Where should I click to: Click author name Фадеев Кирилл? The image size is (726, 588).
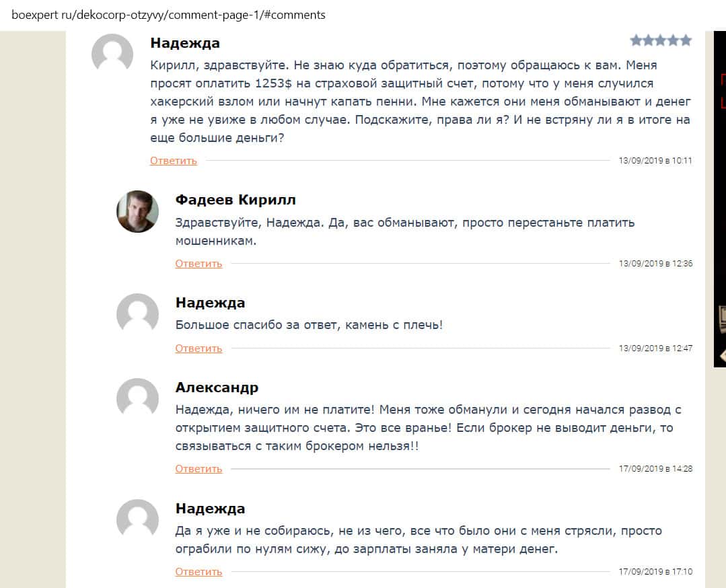235,200
